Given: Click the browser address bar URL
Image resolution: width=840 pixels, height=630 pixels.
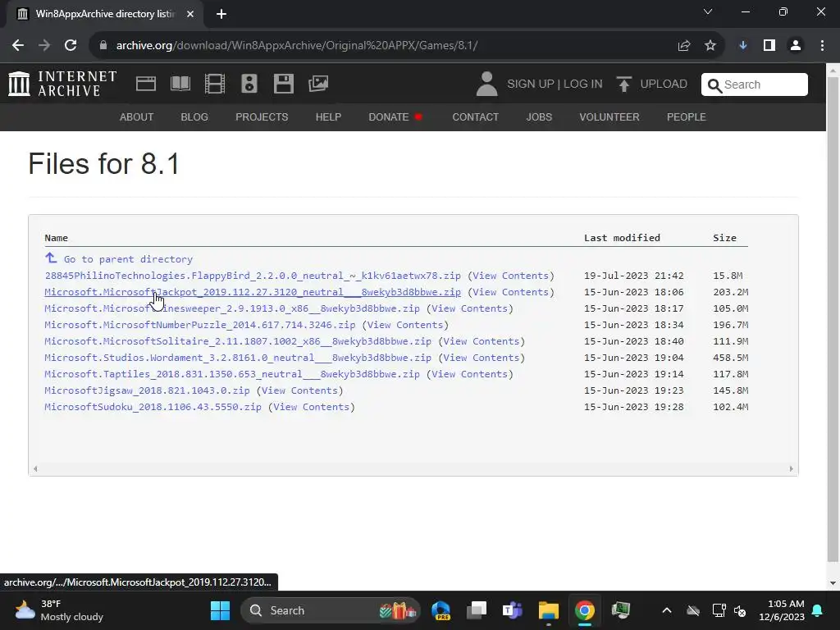Looking at the screenshot, I should [x=297, y=46].
